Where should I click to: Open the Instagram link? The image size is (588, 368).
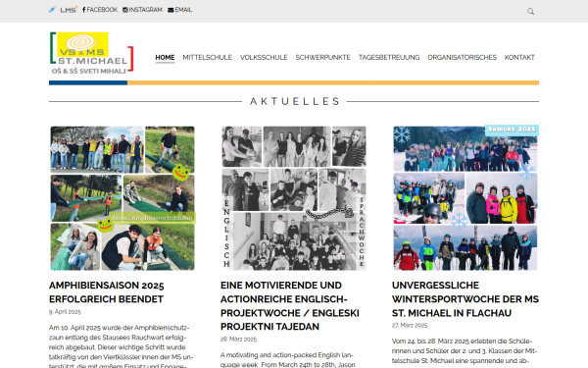[142, 10]
